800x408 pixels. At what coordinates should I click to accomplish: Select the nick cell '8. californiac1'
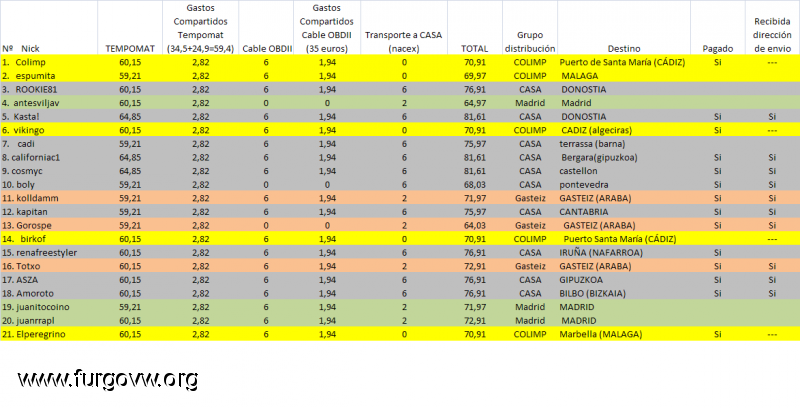coord(31,158)
